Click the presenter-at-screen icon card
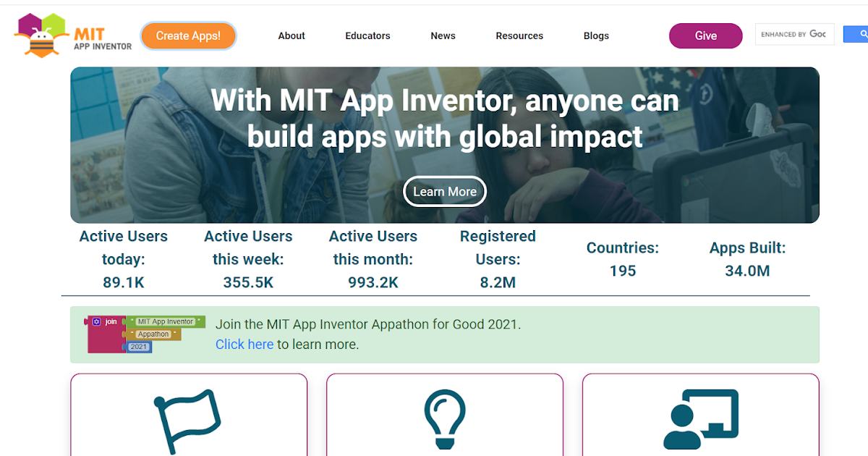The width and height of the screenshot is (868, 456). click(x=700, y=420)
